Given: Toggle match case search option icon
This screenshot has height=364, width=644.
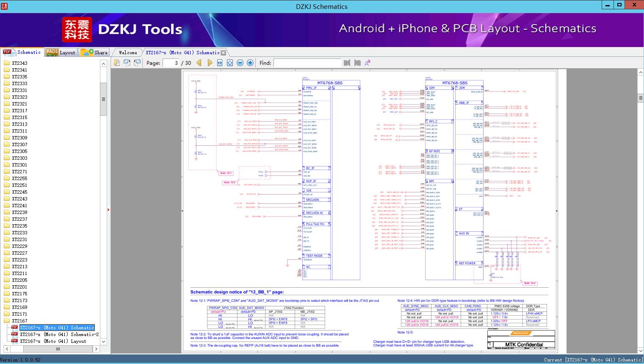Looking at the screenshot, I should (x=367, y=63).
